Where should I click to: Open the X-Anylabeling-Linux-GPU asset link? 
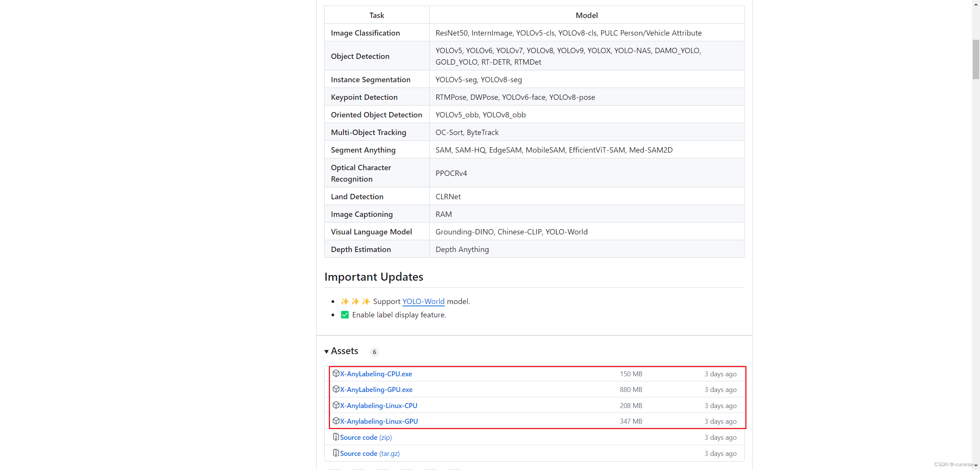coord(379,421)
